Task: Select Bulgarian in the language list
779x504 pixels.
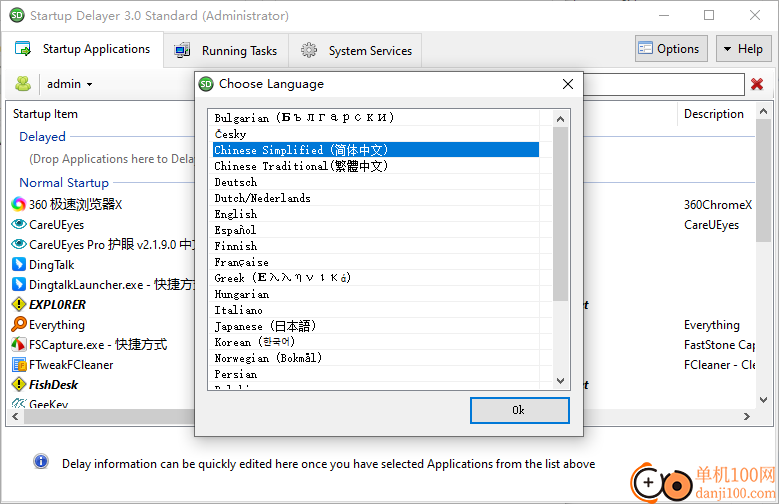Action: pyautogui.click(x=376, y=118)
